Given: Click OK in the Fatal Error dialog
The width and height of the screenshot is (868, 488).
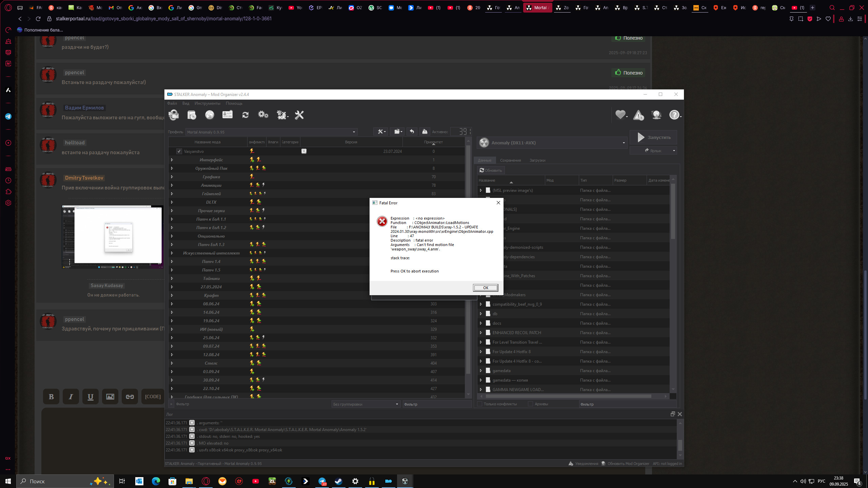Looking at the screenshot, I should [486, 288].
